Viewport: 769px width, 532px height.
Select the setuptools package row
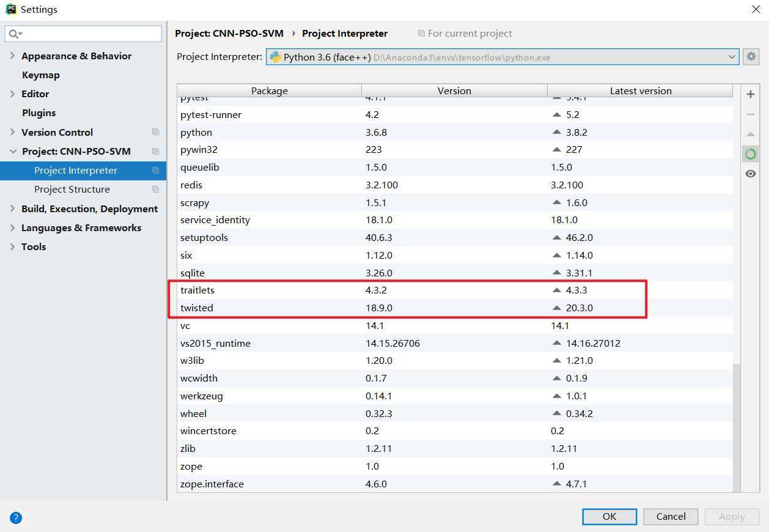point(455,238)
